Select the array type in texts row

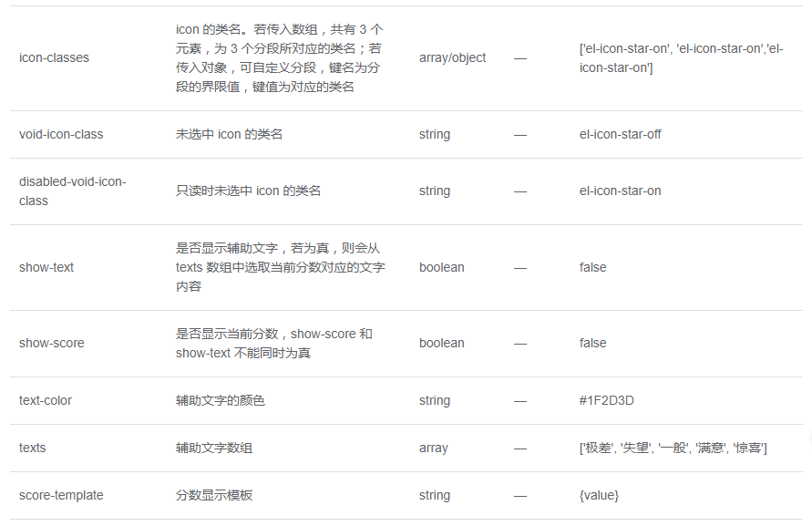point(434,448)
